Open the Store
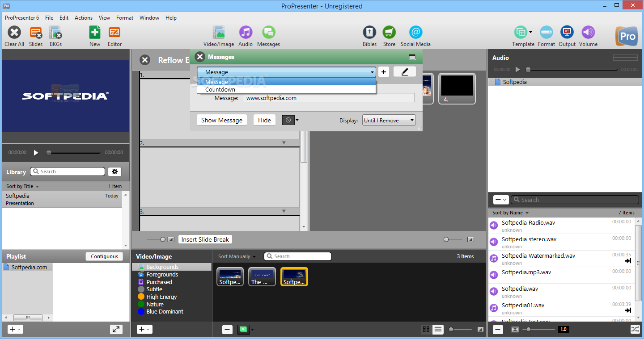This screenshot has height=339, width=644. (389, 36)
